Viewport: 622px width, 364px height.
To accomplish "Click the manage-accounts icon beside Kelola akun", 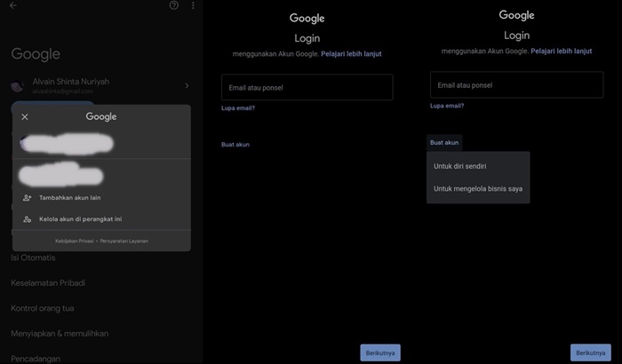I will pos(27,219).
